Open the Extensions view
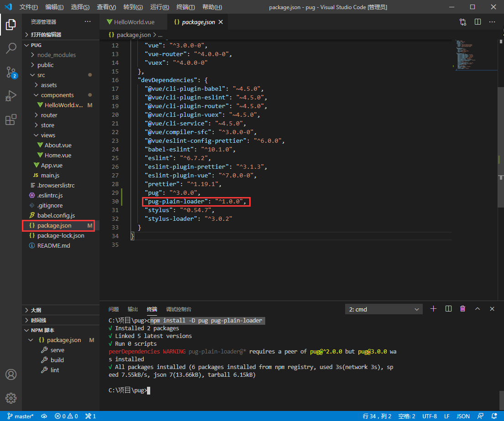Screen dimensions: 504x421 pos(11,120)
